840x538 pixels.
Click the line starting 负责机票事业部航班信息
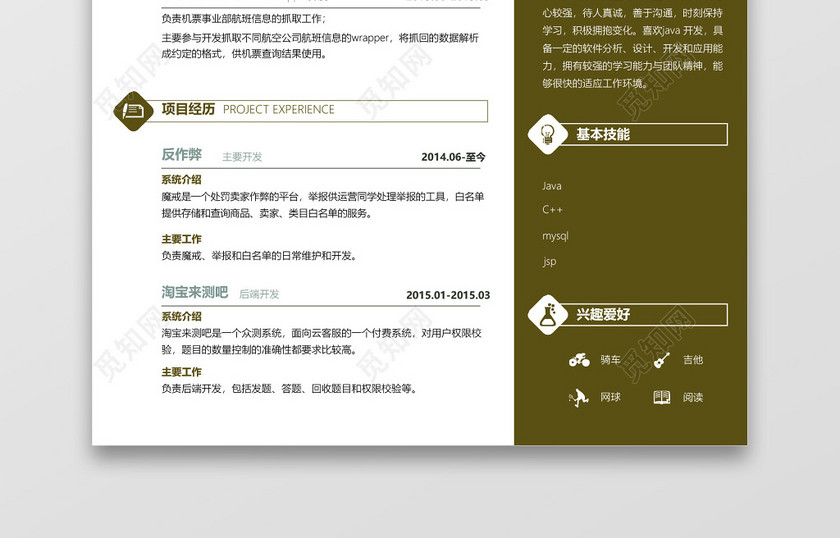coord(244,19)
